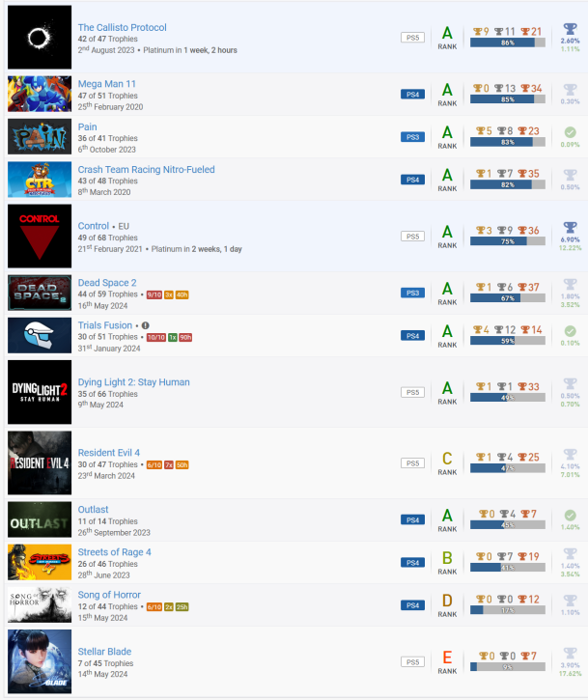Click the 6/10 tag on Song of Horror
The width and height of the screenshot is (588, 700).
(x=154, y=607)
